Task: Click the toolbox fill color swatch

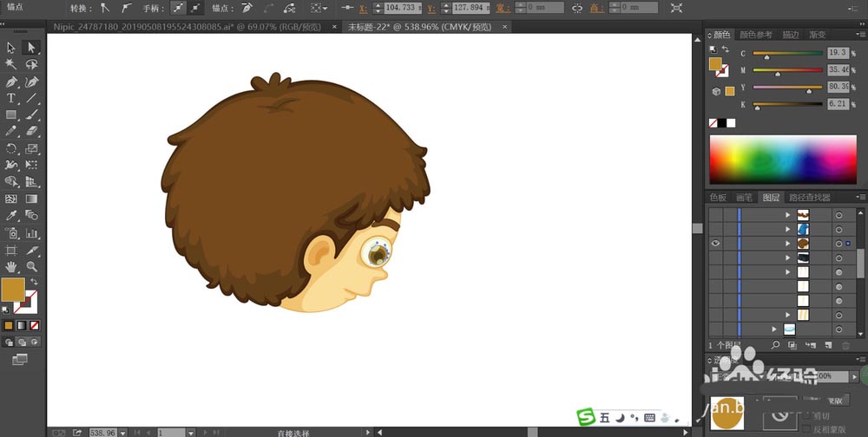Action: point(13,290)
